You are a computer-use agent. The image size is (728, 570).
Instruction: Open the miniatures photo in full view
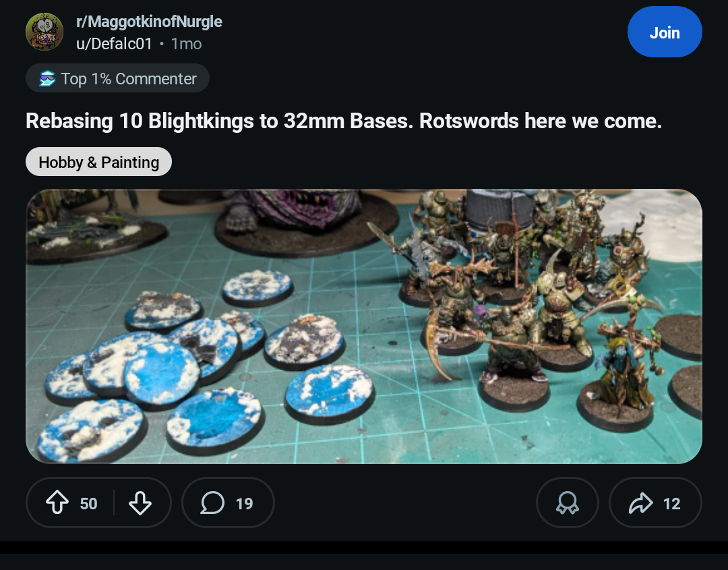pos(363,326)
